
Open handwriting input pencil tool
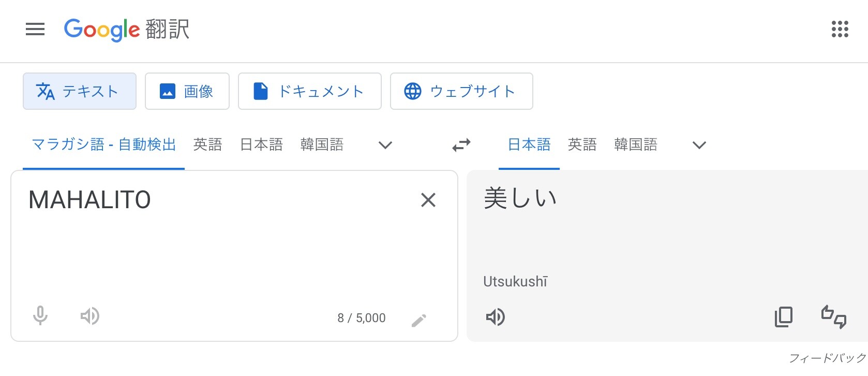pyautogui.click(x=419, y=321)
